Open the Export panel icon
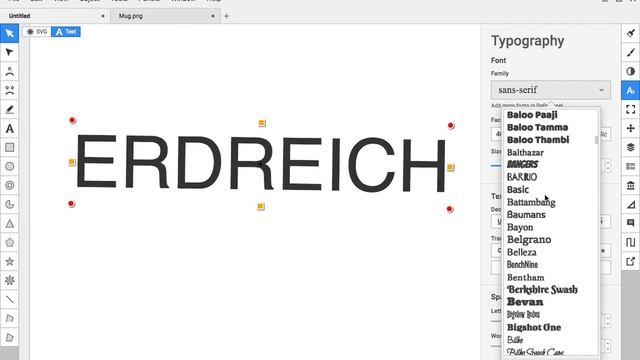The height and width of the screenshot is (360, 640). click(631, 261)
